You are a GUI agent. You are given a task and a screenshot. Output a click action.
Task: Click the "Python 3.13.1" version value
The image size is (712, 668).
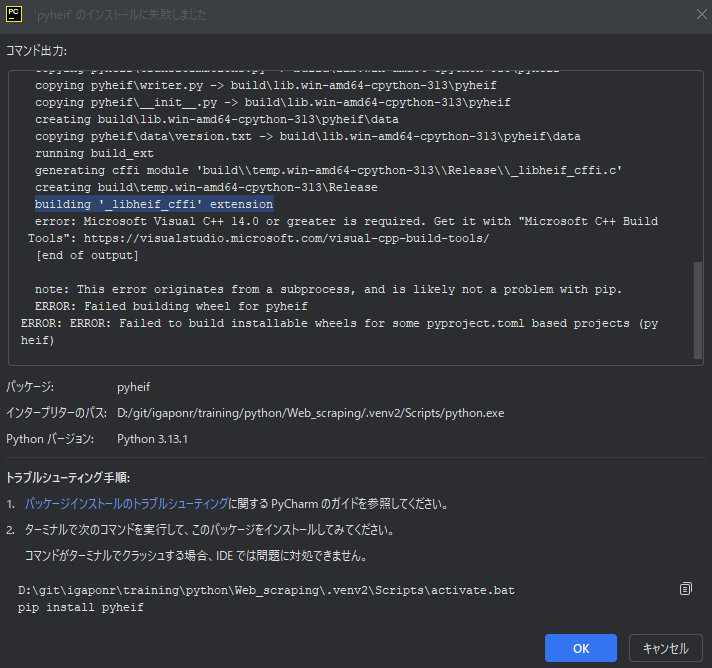pyautogui.click(x=153, y=439)
